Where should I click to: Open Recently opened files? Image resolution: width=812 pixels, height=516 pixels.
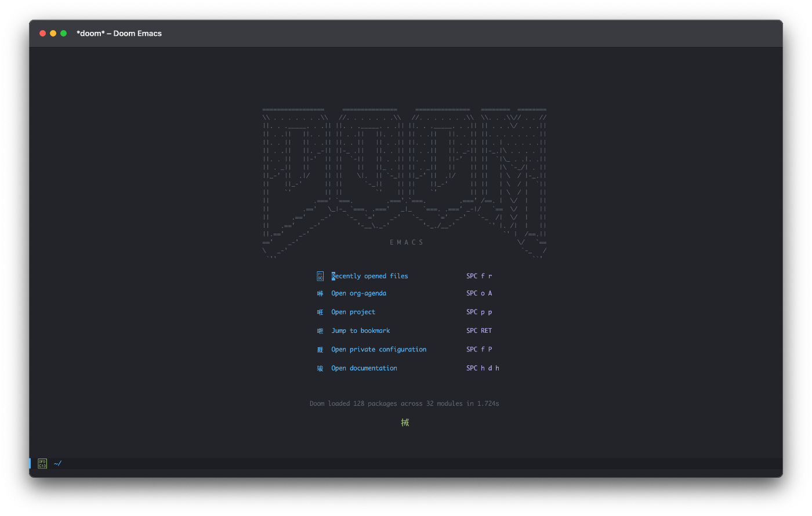369,276
